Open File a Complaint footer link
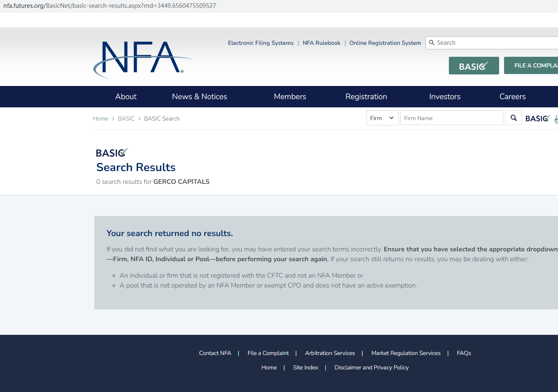558x392 pixels. (268, 353)
